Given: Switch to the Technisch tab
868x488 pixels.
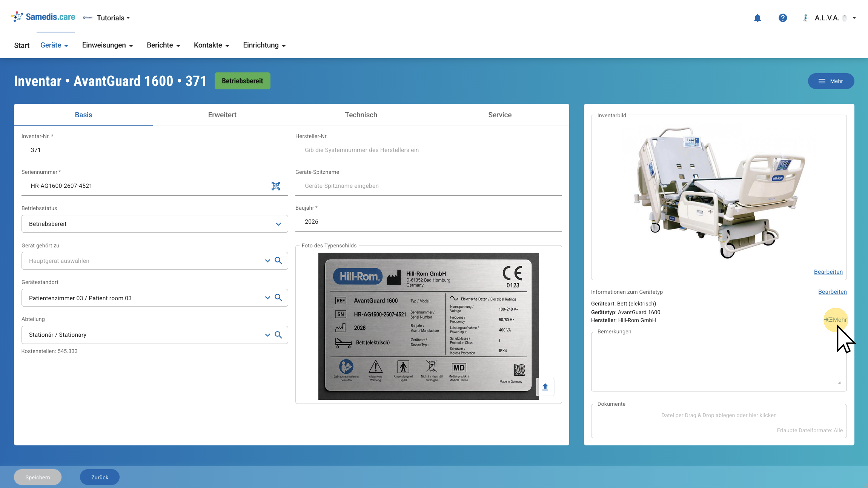Looking at the screenshot, I should (361, 115).
